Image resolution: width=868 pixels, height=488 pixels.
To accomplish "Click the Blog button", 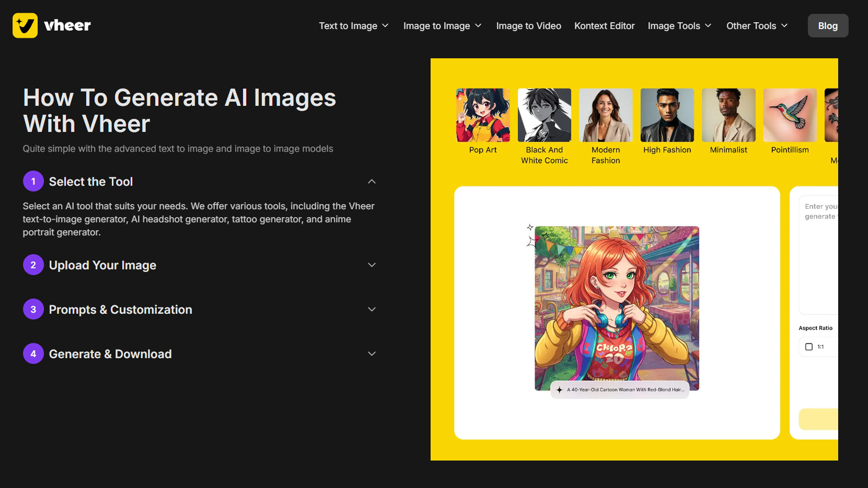I will [828, 26].
